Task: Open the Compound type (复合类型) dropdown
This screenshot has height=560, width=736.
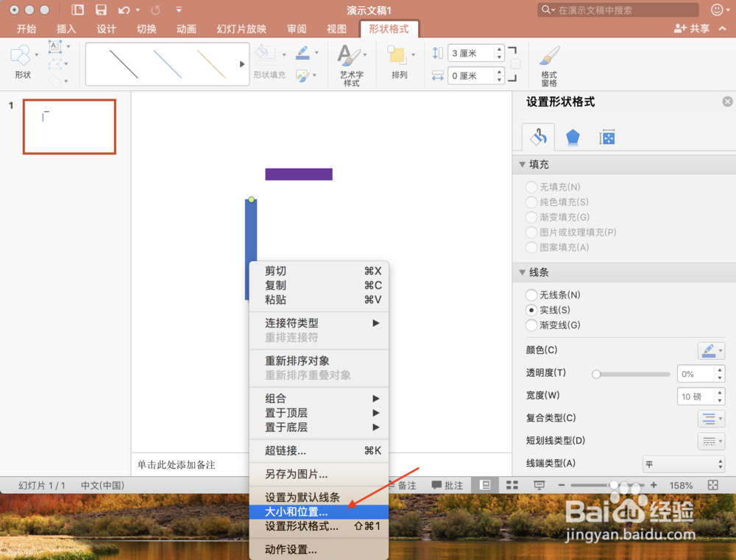Action: (x=711, y=418)
